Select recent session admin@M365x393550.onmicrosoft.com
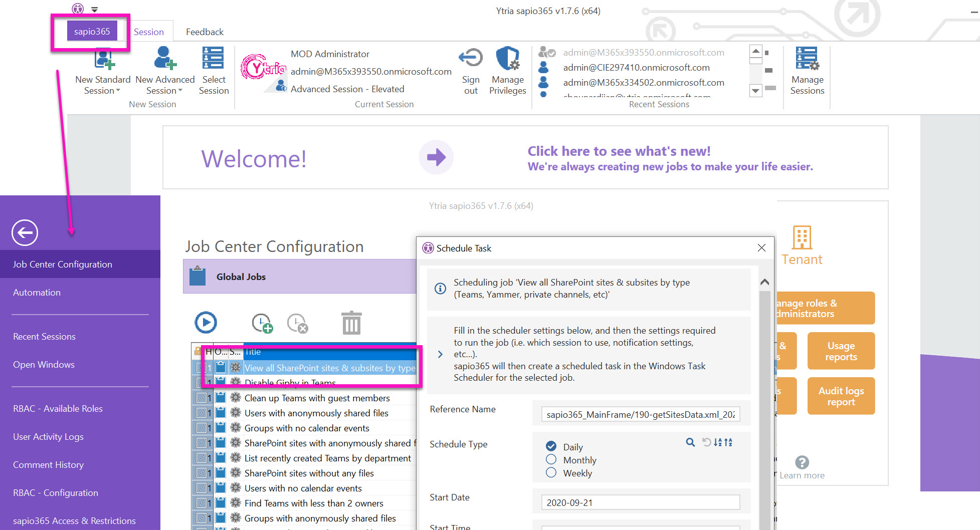 tap(643, 52)
